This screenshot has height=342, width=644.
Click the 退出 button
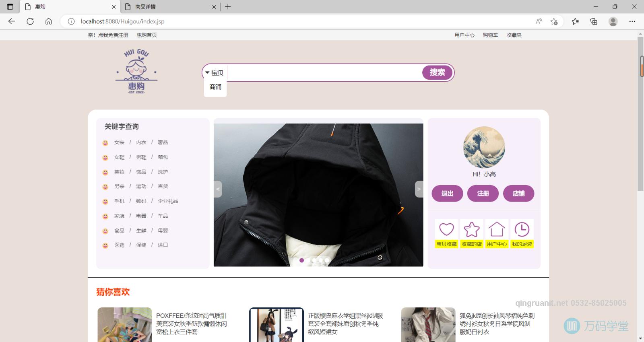point(447,194)
